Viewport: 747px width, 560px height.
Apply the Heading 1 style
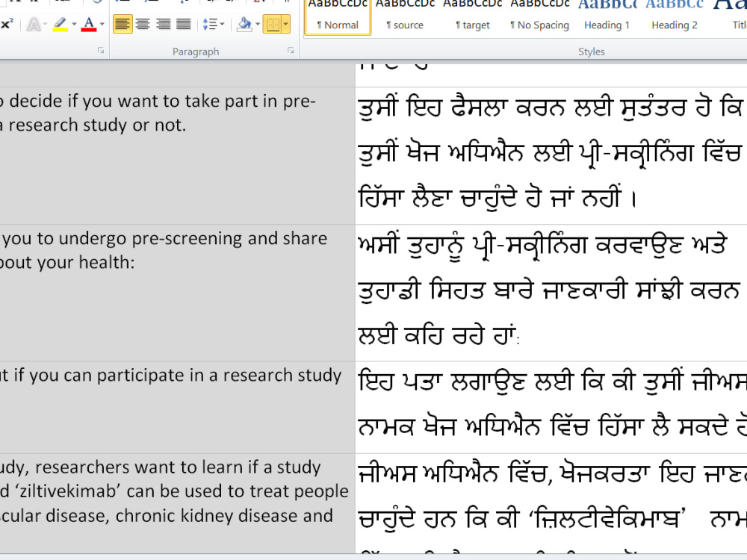point(607,17)
